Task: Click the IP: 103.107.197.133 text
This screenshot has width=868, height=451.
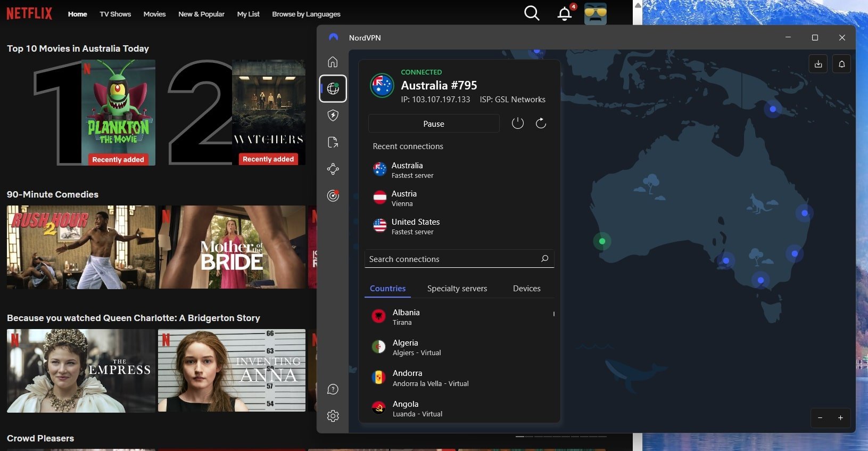Action: click(x=435, y=100)
